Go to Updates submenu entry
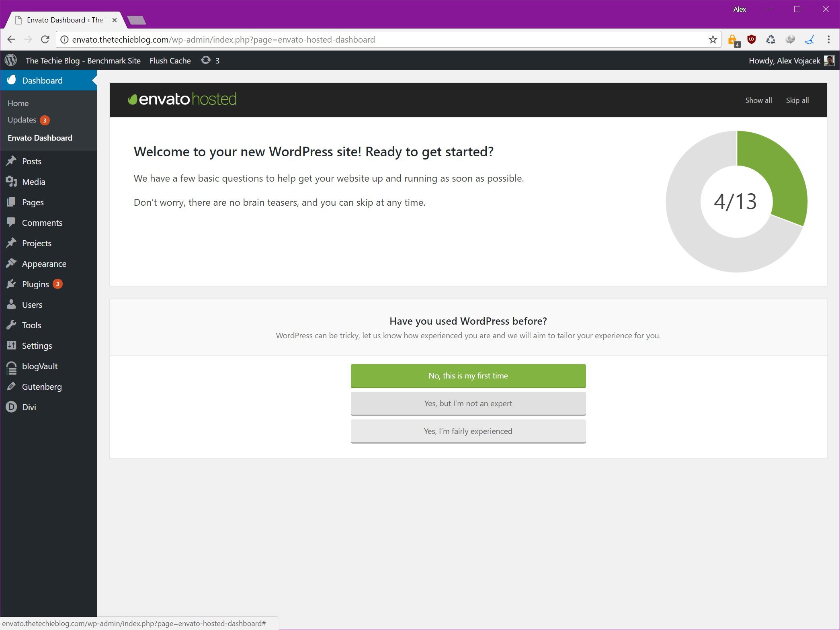The width and height of the screenshot is (840, 630). point(22,120)
